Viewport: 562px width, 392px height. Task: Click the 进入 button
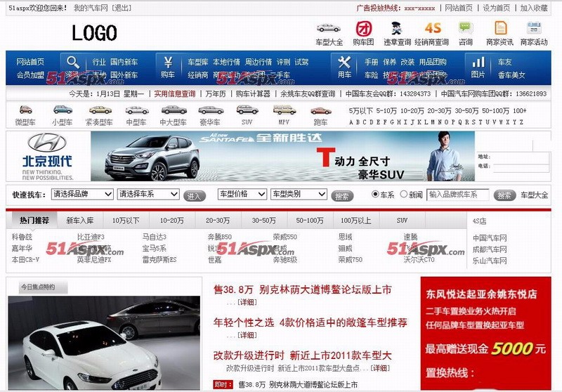pyautogui.click(x=195, y=196)
